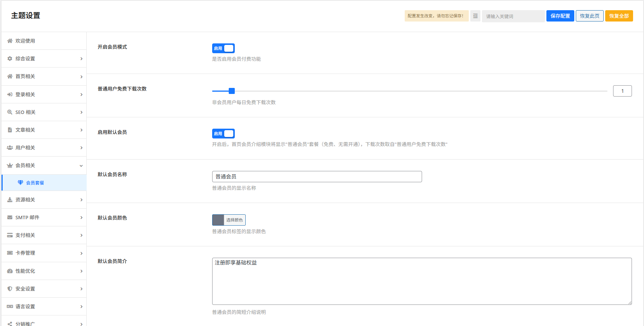644x326 pixels.
Task: Toggle the 开启会员模式 switch
Action: coord(223,48)
